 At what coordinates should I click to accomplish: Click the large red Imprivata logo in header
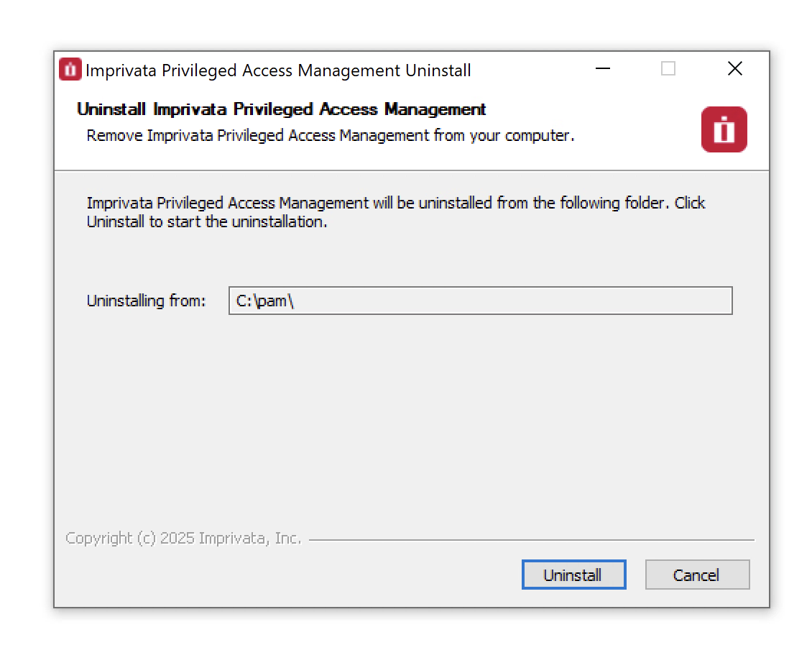click(x=724, y=129)
